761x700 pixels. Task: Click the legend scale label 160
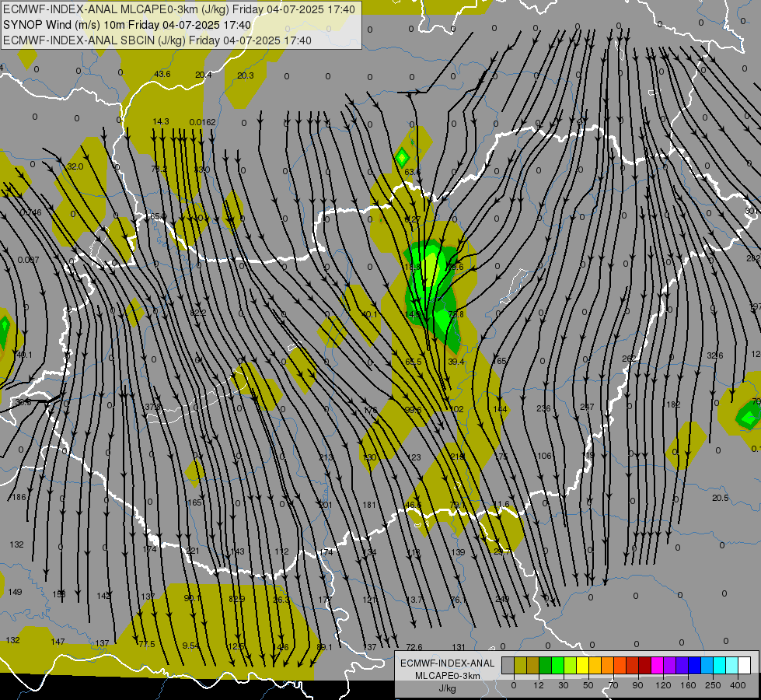688,685
